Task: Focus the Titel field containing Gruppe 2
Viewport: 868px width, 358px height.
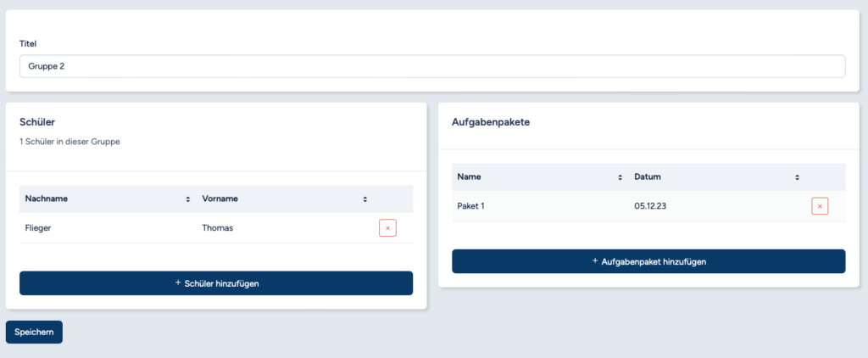Action: 432,66
